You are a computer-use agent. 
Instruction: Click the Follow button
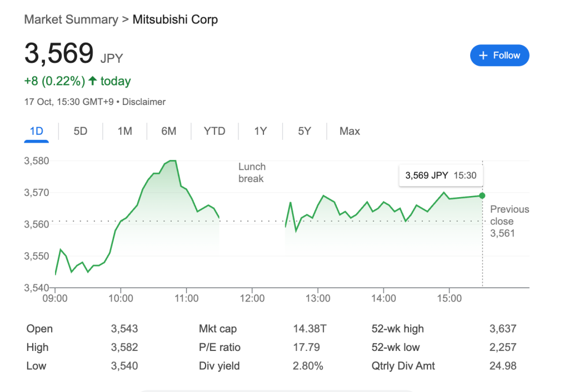click(x=499, y=56)
